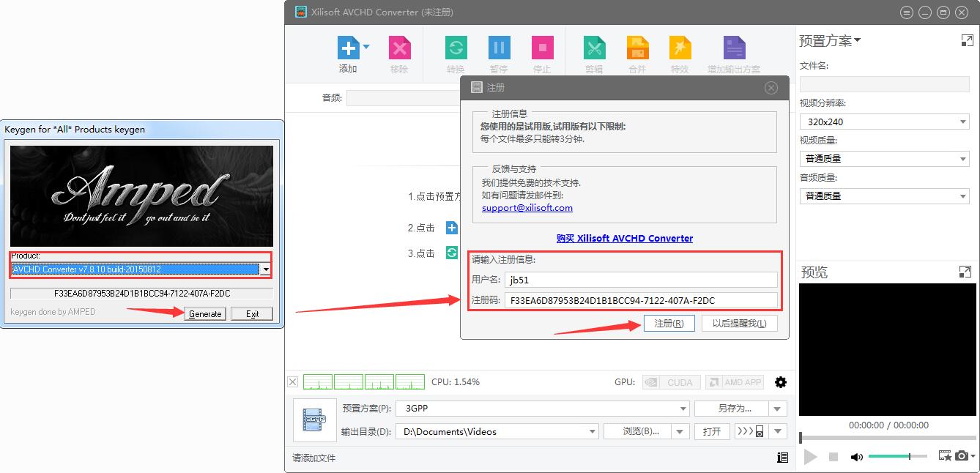Click the Merge (合并) toolbar icon
Image resolution: width=980 pixels, height=473 pixels.
pos(637,48)
